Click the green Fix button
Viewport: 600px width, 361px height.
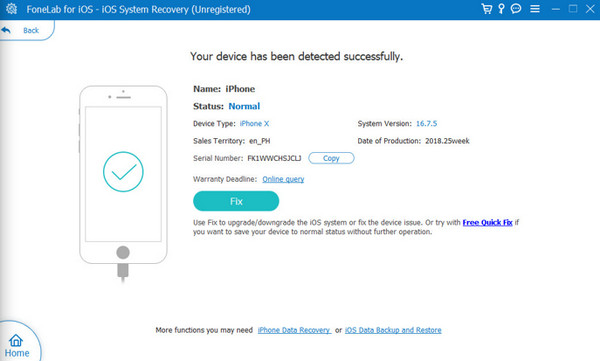(236, 201)
